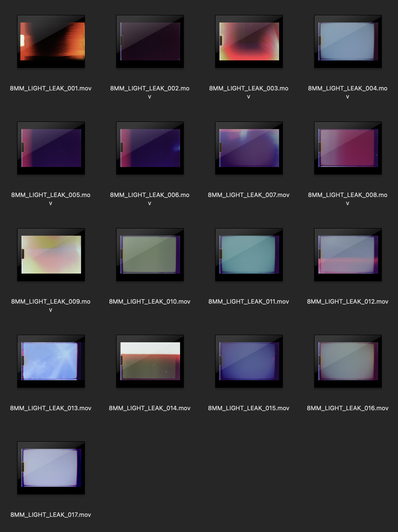Click the bright blue 8MM_LIGHT_LEAK_013.mov thumbnail
Screen dimensions: 398x532
[x=51, y=361]
